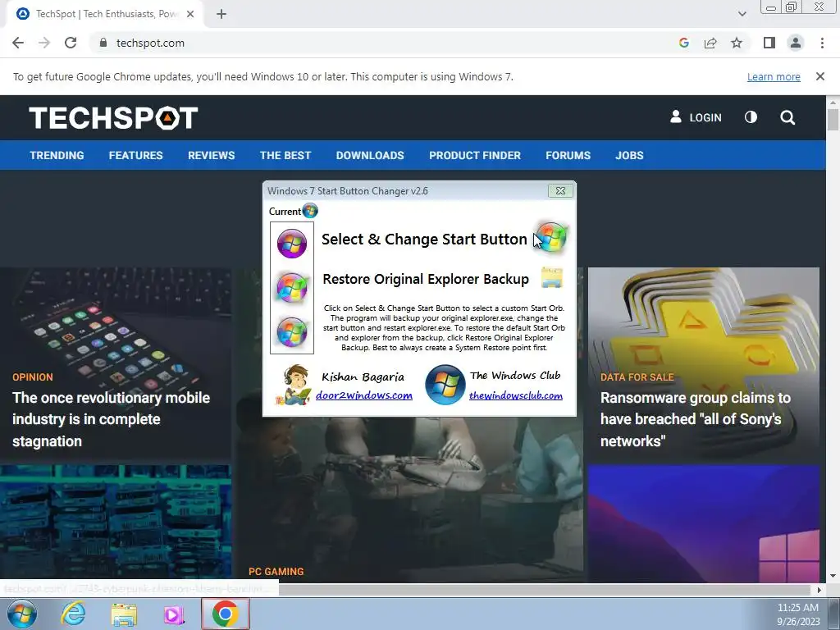Open tab search dropdown chevron

742,14
